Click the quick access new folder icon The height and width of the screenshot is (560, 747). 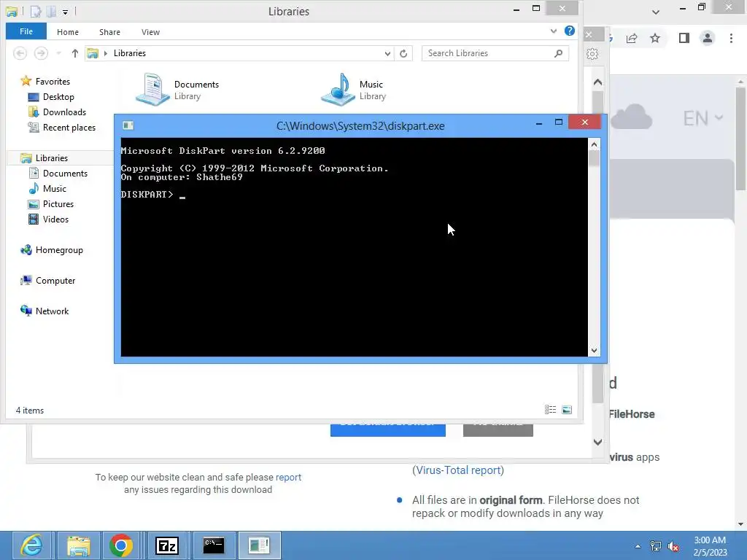(x=51, y=12)
